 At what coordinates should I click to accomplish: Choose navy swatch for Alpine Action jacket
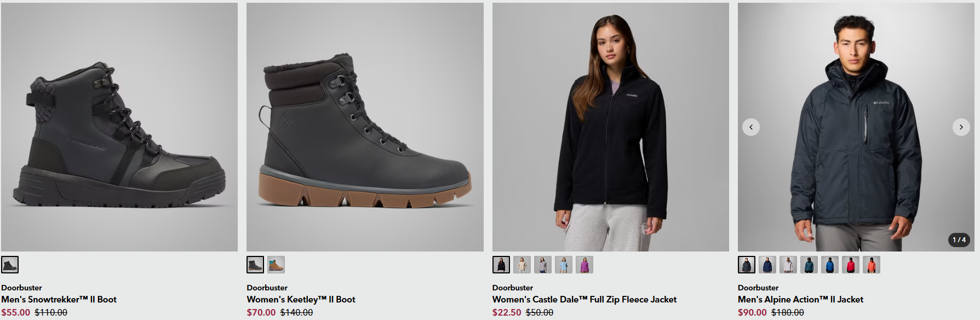[767, 265]
